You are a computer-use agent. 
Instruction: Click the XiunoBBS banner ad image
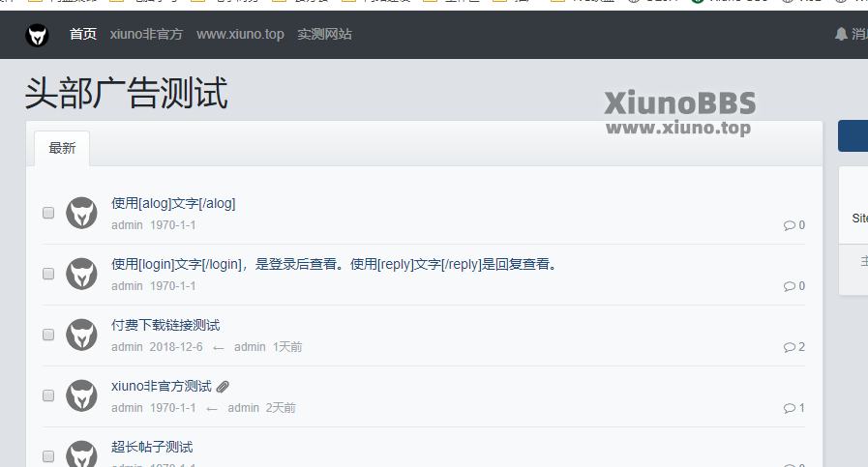[x=679, y=113]
